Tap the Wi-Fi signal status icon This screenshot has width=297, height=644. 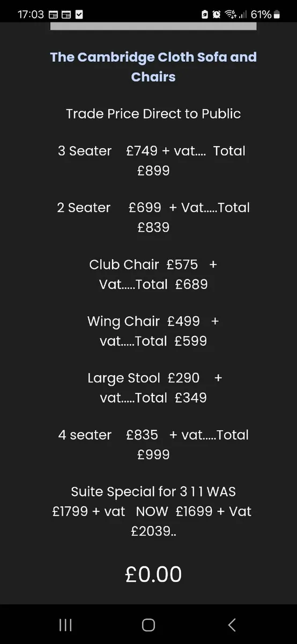click(231, 14)
